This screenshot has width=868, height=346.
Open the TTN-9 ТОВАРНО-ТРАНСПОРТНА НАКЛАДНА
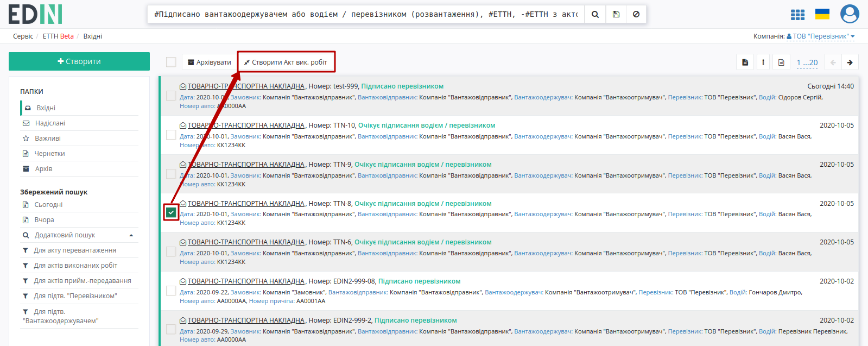tap(246, 165)
